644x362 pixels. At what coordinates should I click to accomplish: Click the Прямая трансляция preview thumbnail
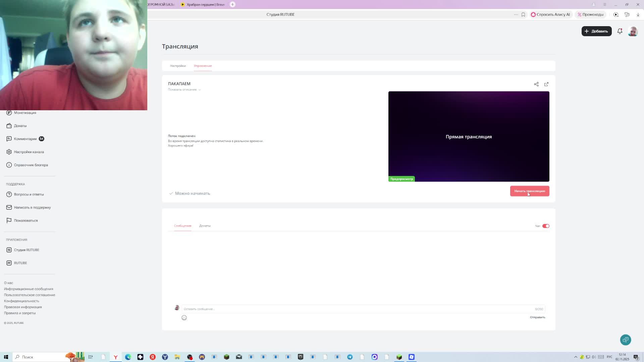469,136
